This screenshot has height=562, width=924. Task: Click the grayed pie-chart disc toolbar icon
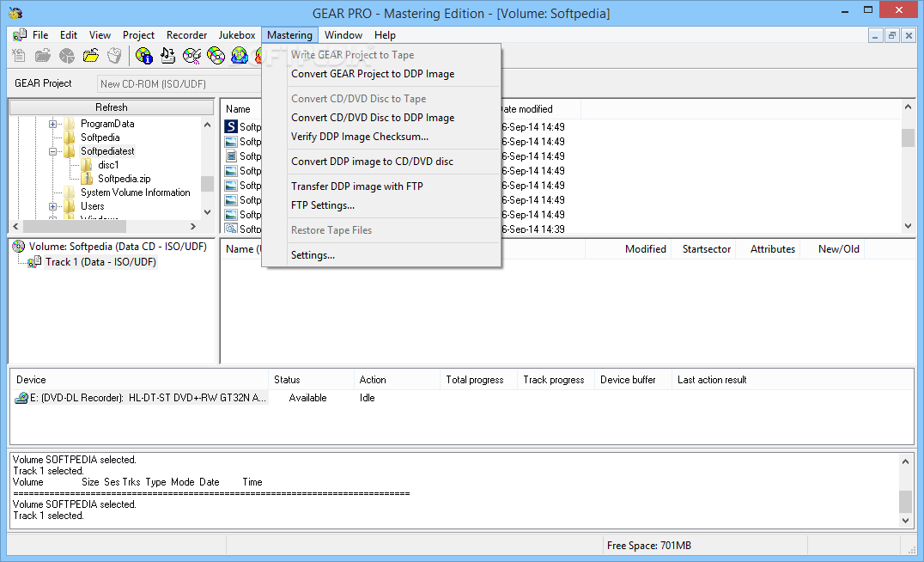pyautogui.click(x=67, y=56)
